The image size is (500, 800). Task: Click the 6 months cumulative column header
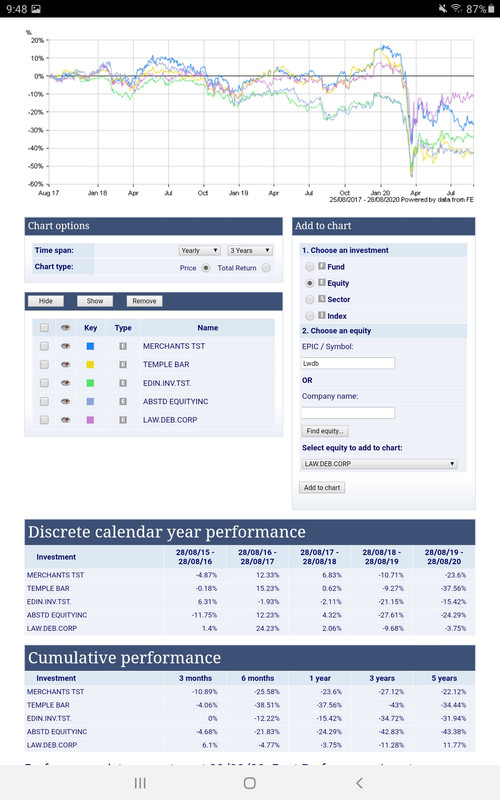click(x=258, y=678)
